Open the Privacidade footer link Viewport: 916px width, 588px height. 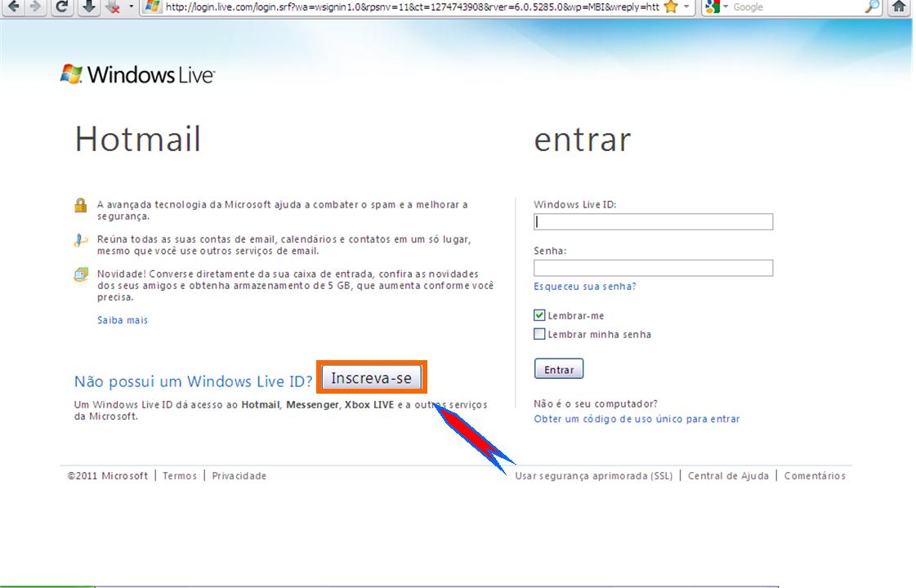pyautogui.click(x=239, y=476)
